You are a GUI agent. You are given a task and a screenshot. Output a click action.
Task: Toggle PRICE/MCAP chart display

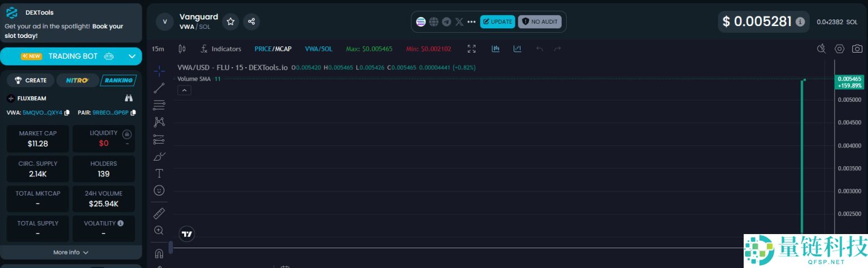[x=273, y=49]
